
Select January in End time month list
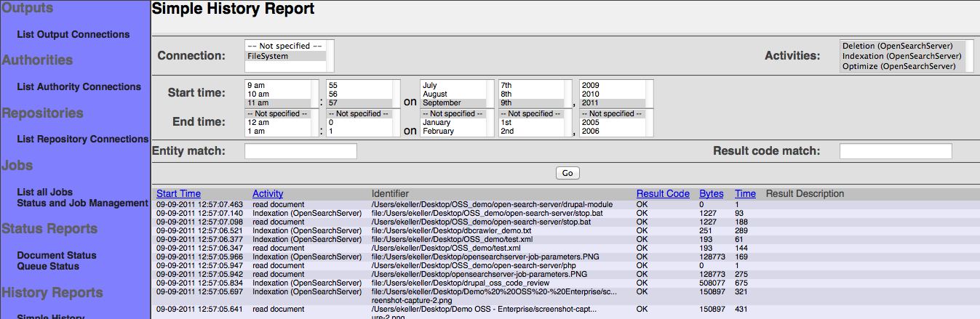pos(437,123)
